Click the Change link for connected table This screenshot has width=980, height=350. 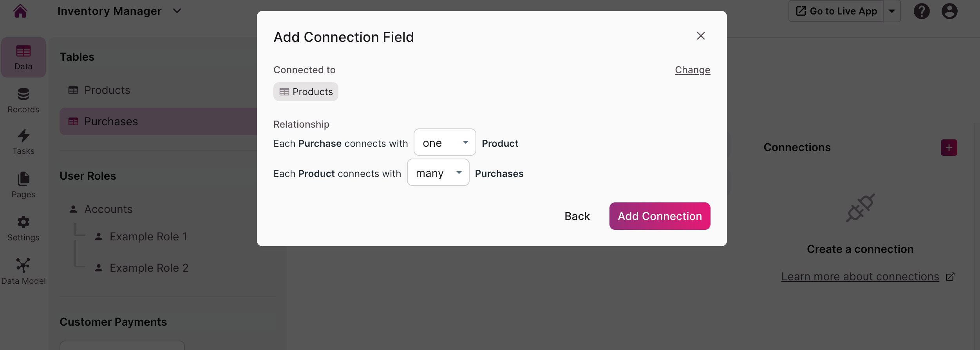tap(692, 70)
